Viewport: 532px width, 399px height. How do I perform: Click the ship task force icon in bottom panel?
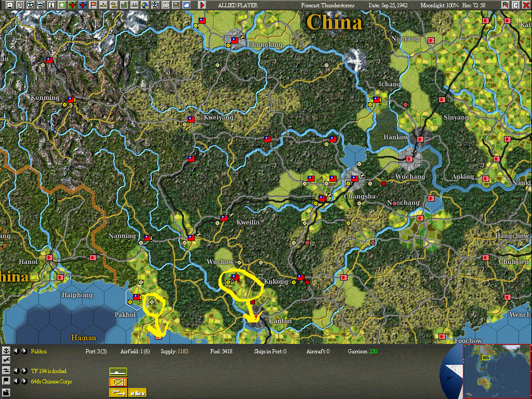[x=6, y=370]
